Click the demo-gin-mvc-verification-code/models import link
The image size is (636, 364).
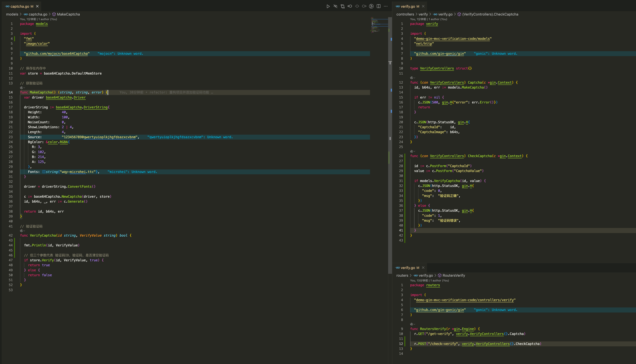(453, 39)
